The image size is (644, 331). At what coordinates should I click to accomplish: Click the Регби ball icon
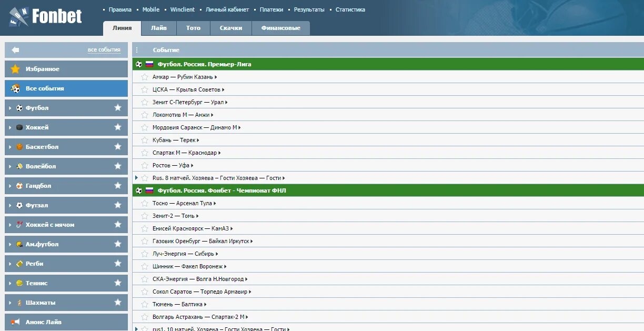coord(19,264)
